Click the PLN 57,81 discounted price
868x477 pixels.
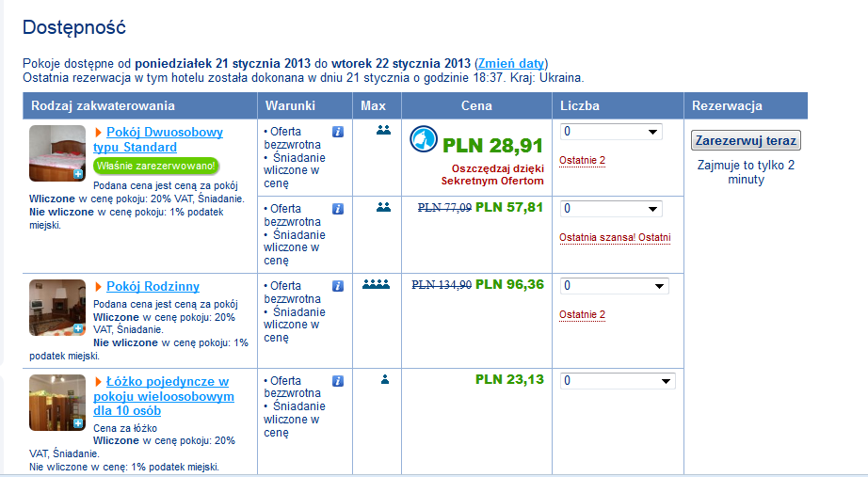[x=509, y=208]
